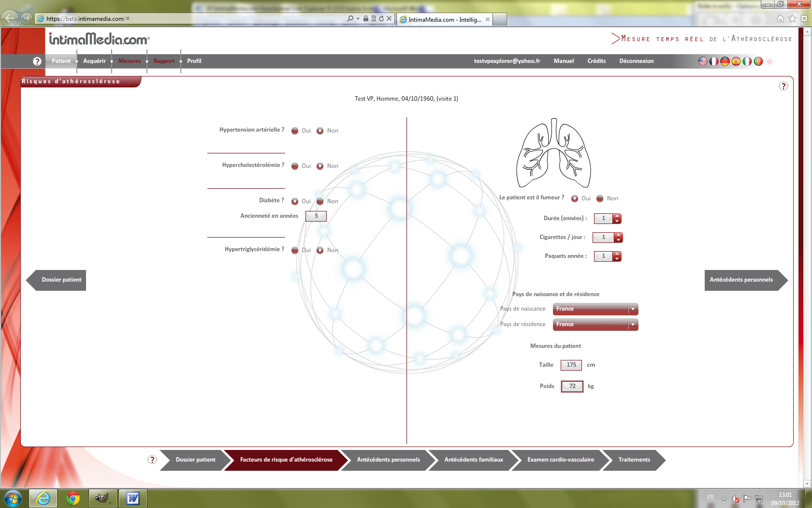Click the help question mark in navigation bar
The image size is (812, 508).
point(37,61)
